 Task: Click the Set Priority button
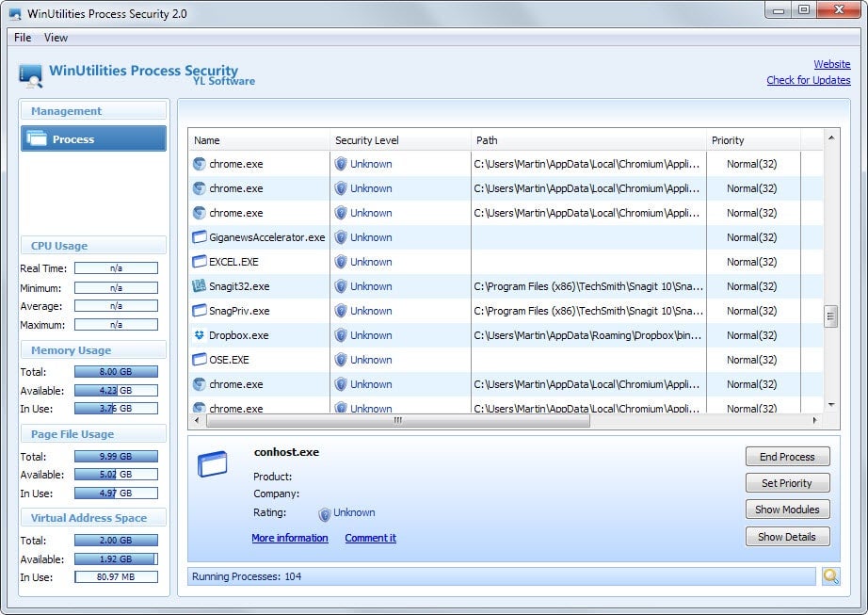point(787,483)
